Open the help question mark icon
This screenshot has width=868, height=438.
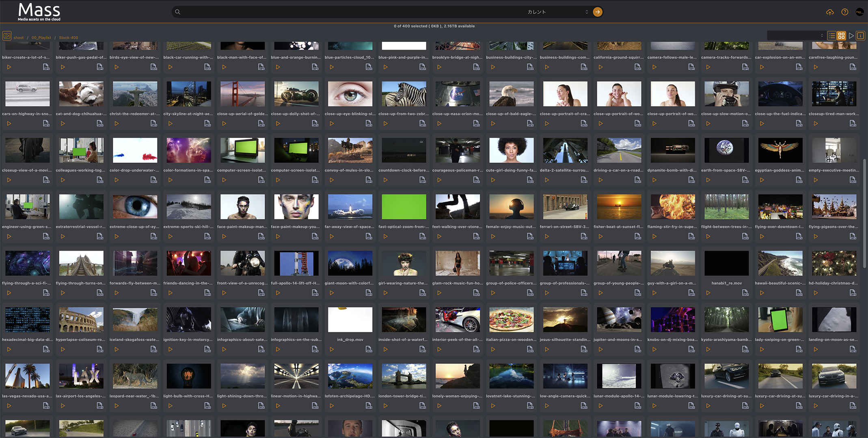844,12
